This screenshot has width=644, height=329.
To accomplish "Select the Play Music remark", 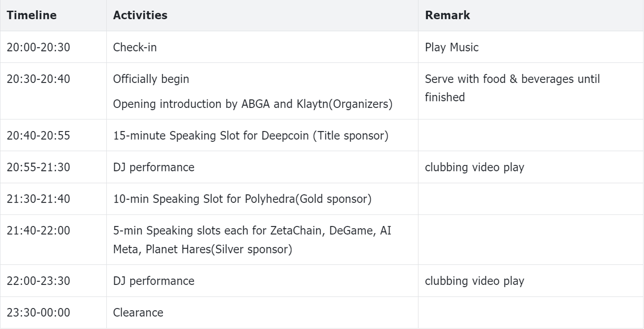I will pos(452,47).
